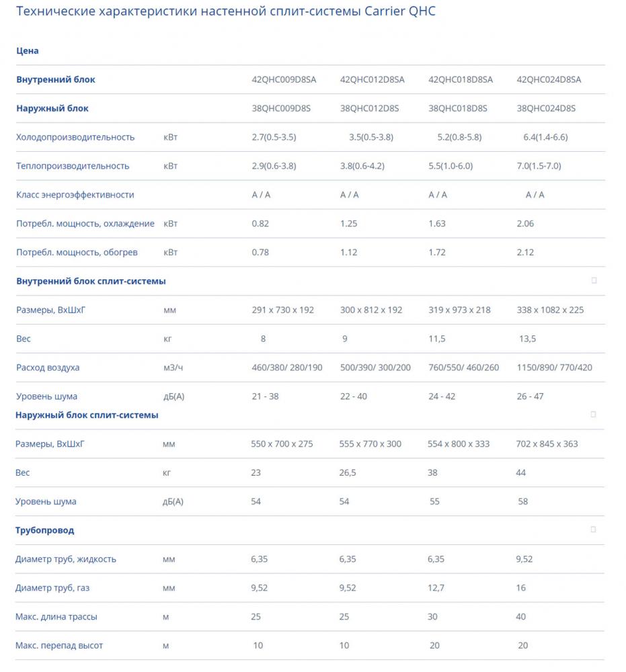
Task: Click the Расход воздуха row label
Action: point(48,368)
